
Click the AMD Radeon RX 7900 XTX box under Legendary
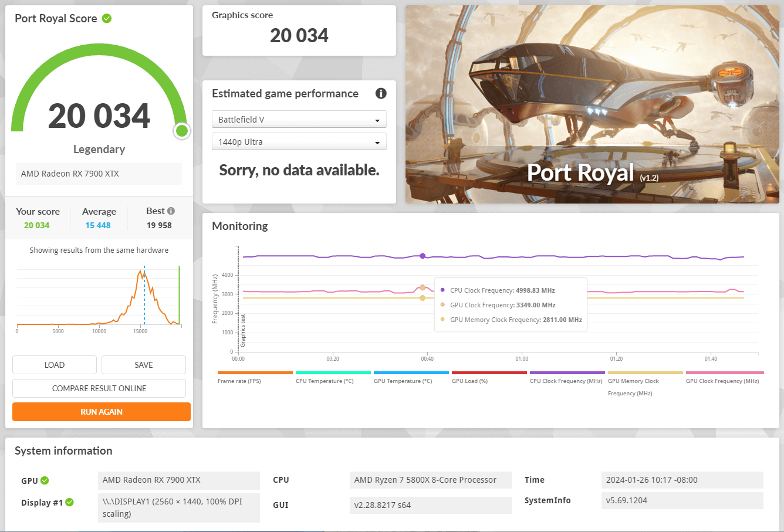click(x=99, y=174)
